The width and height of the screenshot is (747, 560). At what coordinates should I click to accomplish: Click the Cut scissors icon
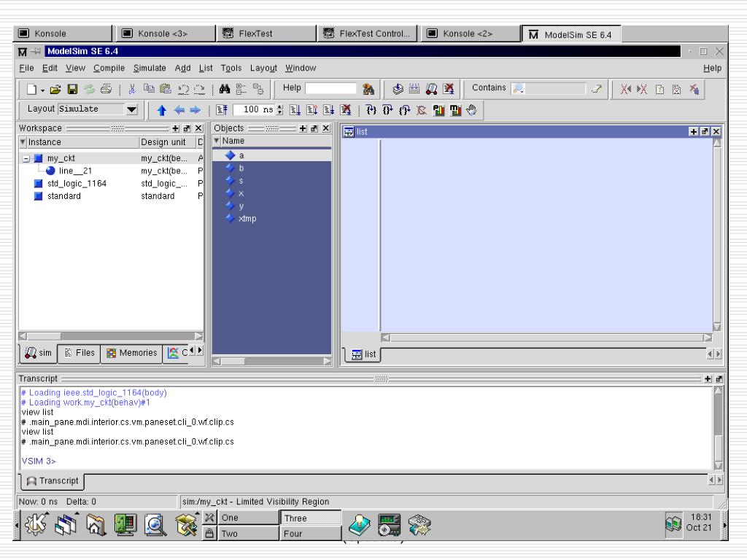132,89
